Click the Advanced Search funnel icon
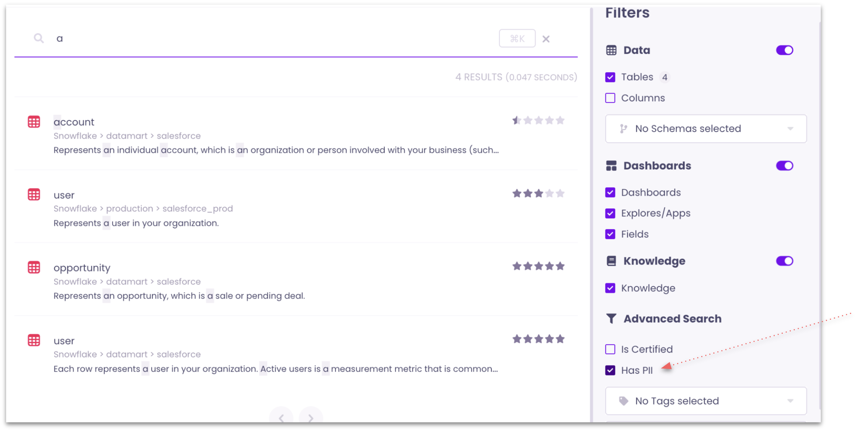Image resolution: width=868 pixels, height=433 pixels. tap(611, 319)
